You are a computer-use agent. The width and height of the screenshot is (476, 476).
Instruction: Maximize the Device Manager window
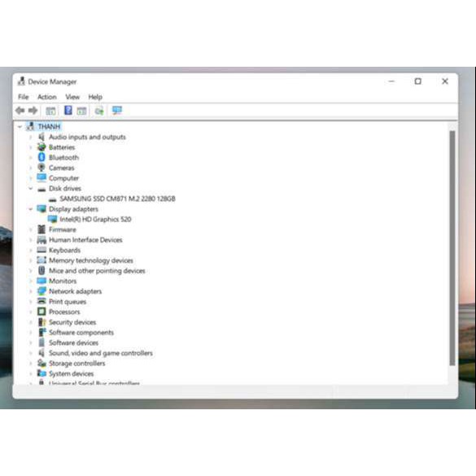(x=418, y=81)
